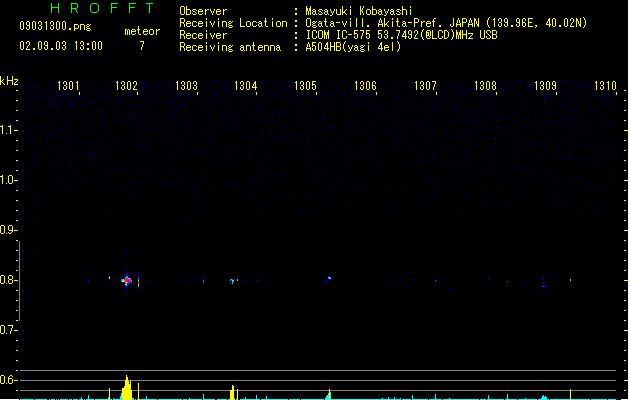The image size is (629, 400).
Task: Click the 0.7 kHz frequency tick label
Action: [x=8, y=330]
